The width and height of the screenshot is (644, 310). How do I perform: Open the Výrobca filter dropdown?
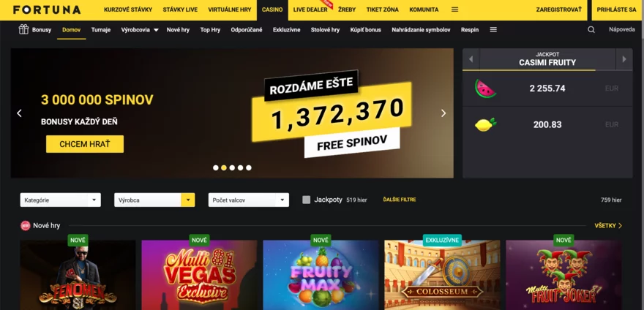[x=154, y=200]
